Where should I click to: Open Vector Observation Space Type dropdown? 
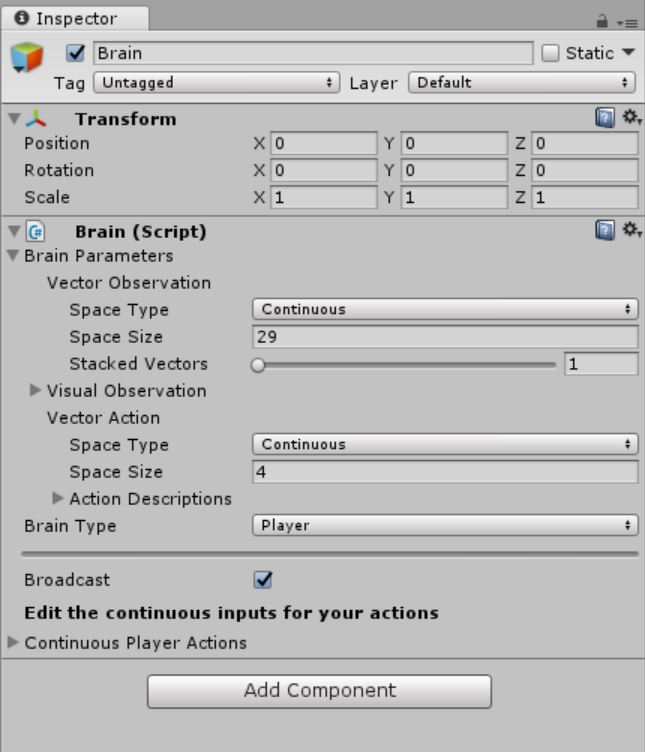tap(445, 309)
